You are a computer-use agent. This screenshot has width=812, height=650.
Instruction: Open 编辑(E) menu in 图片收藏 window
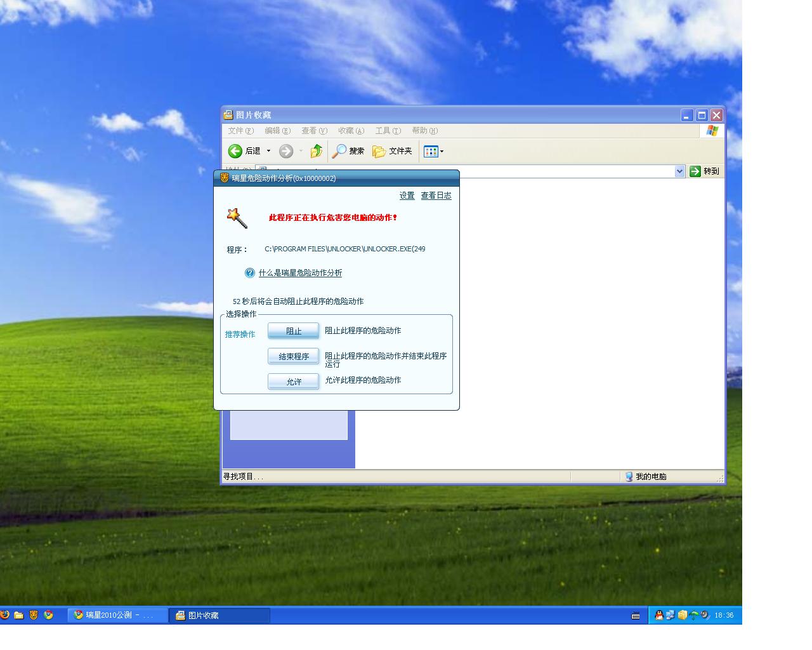click(x=277, y=131)
